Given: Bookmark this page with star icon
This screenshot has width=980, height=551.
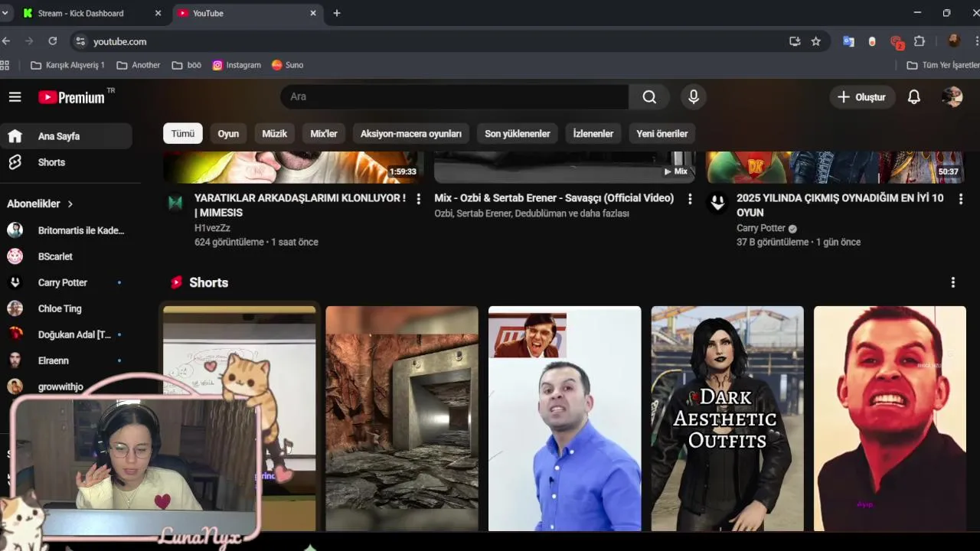Looking at the screenshot, I should (x=816, y=41).
